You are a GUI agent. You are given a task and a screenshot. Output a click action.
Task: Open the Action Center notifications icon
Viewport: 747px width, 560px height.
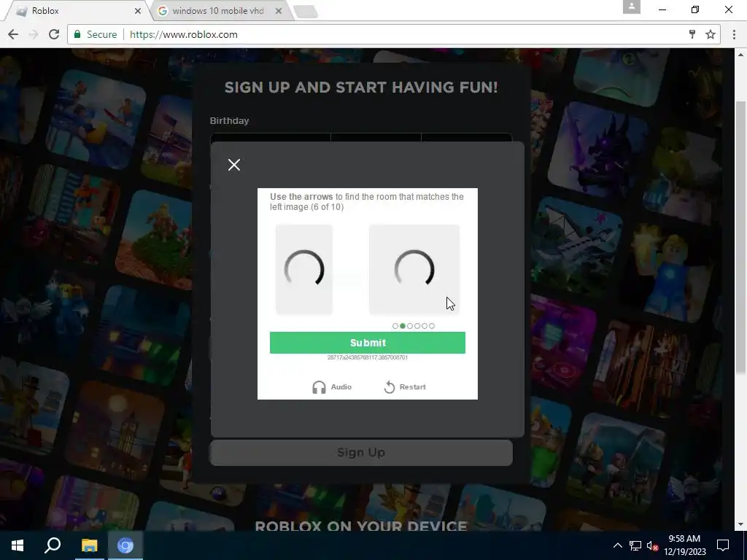pos(723,545)
